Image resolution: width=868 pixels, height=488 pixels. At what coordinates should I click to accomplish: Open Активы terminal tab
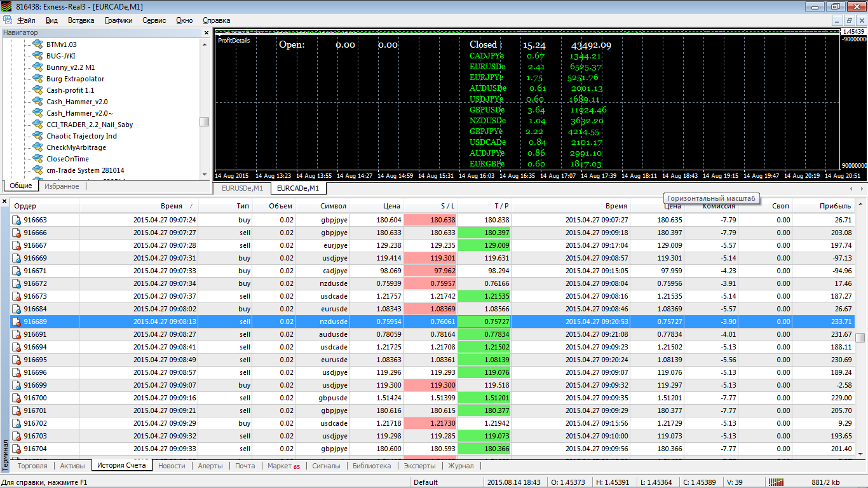(72, 466)
